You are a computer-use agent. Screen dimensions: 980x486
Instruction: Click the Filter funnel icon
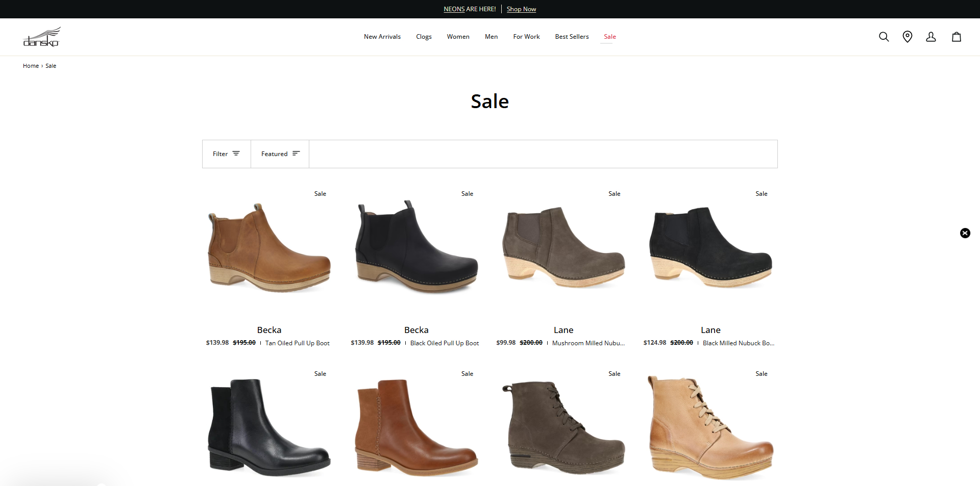pos(236,153)
